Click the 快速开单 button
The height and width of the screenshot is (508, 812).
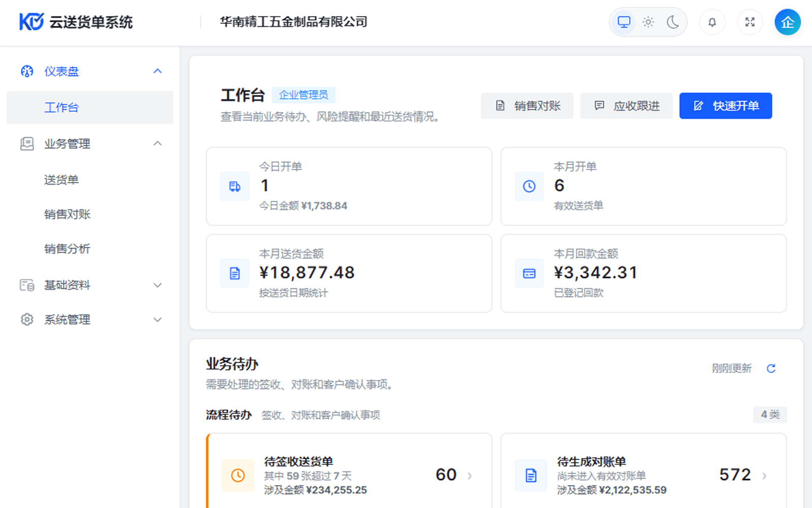[726, 106]
